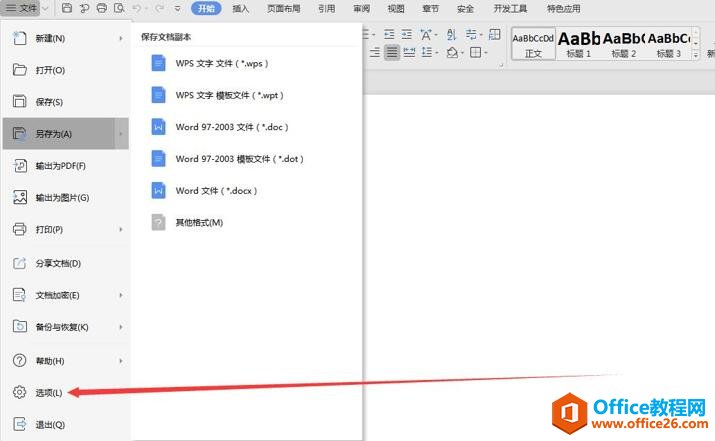Switch to the 视图 ribbon tab

[x=396, y=8]
